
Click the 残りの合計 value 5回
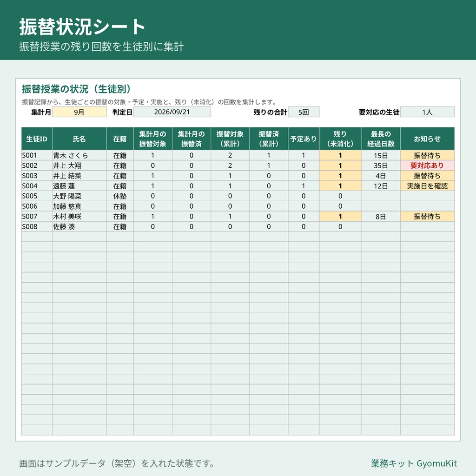pyautogui.click(x=304, y=112)
